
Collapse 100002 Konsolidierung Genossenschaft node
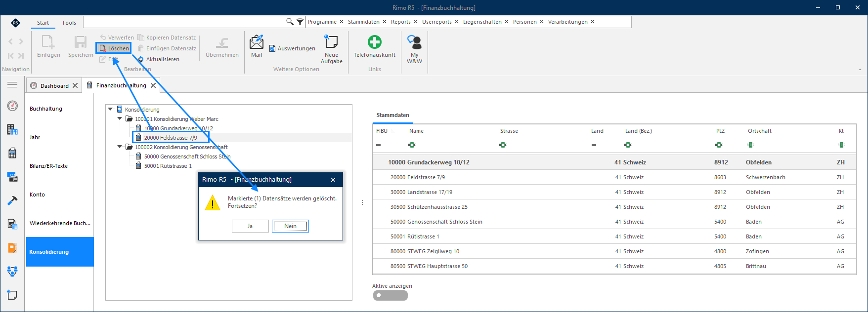click(x=120, y=147)
